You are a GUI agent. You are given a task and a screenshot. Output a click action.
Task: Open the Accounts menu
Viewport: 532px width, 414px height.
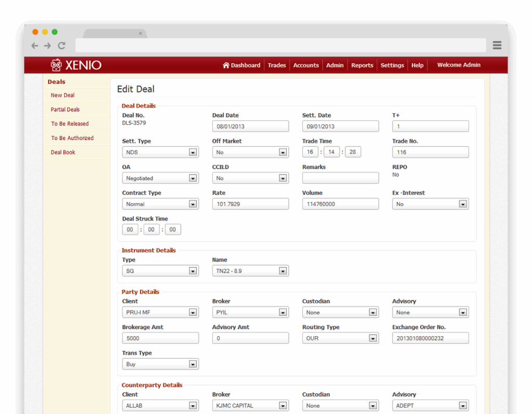[306, 65]
